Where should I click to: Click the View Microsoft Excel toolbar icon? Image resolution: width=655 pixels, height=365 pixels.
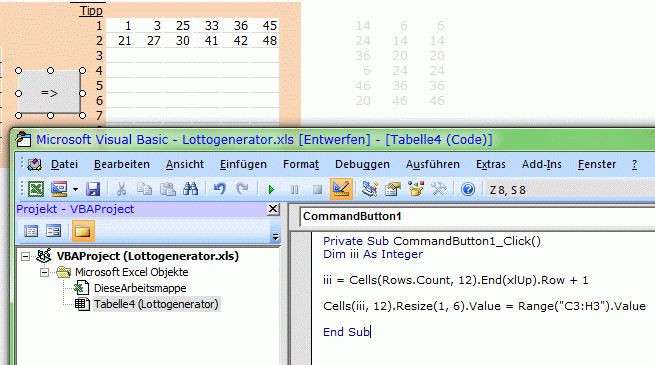coord(36,190)
